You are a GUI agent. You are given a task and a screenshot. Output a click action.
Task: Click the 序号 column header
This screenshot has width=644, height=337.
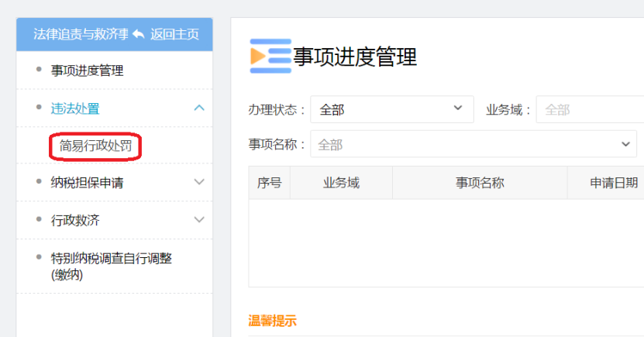click(270, 183)
